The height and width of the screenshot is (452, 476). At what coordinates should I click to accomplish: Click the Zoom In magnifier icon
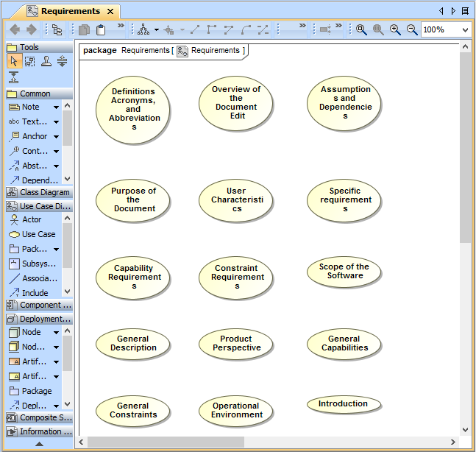pyautogui.click(x=395, y=29)
